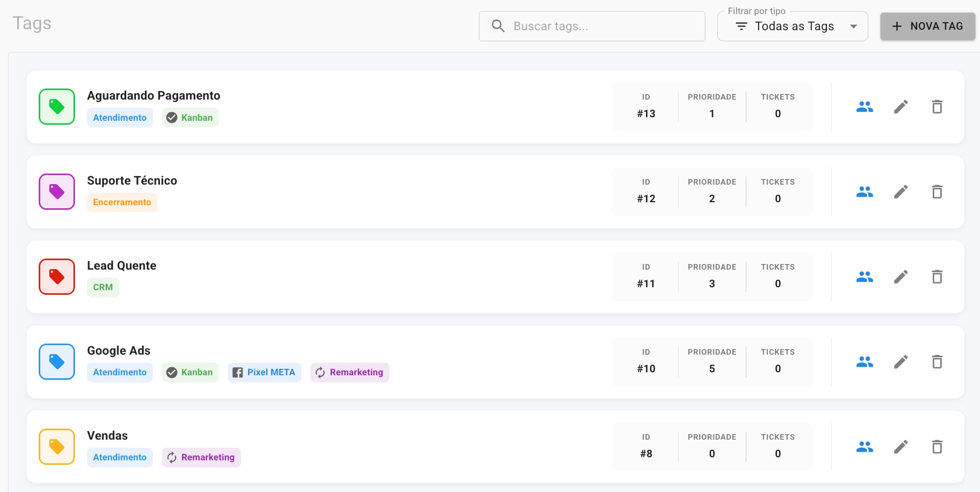Edit the Lead Quente tag
This screenshot has height=492, width=980.
(901, 277)
